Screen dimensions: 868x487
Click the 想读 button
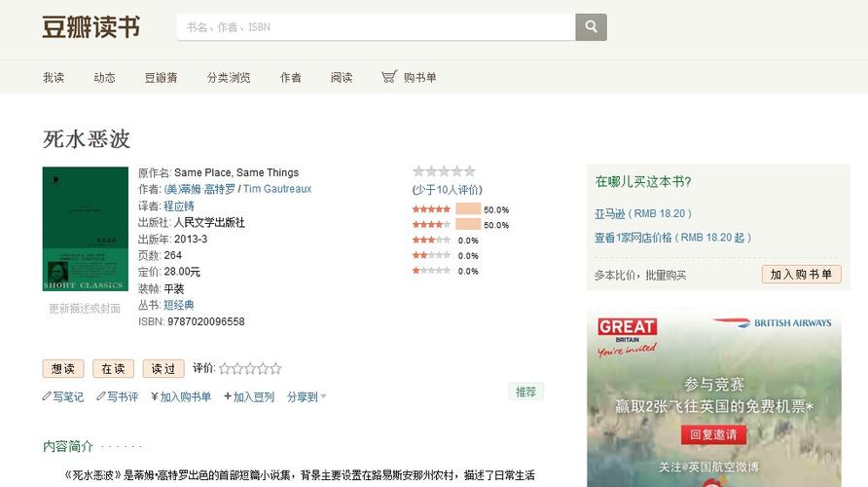coord(63,368)
